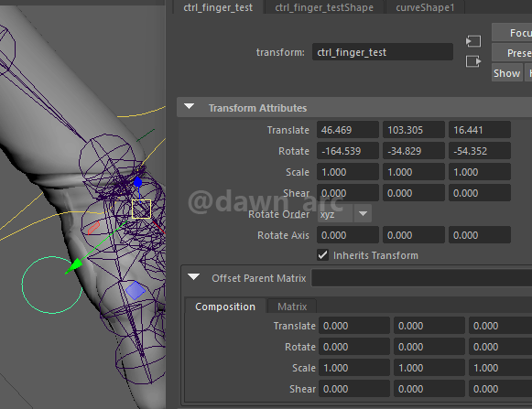532x409 pixels.
Task: Select the Composition tab
Action: pos(225,307)
